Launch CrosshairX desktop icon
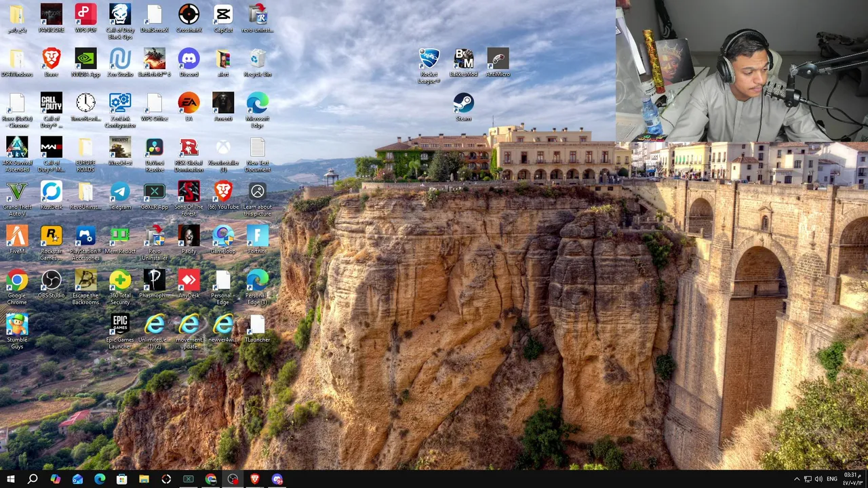This screenshot has height=488, width=868. [189, 18]
